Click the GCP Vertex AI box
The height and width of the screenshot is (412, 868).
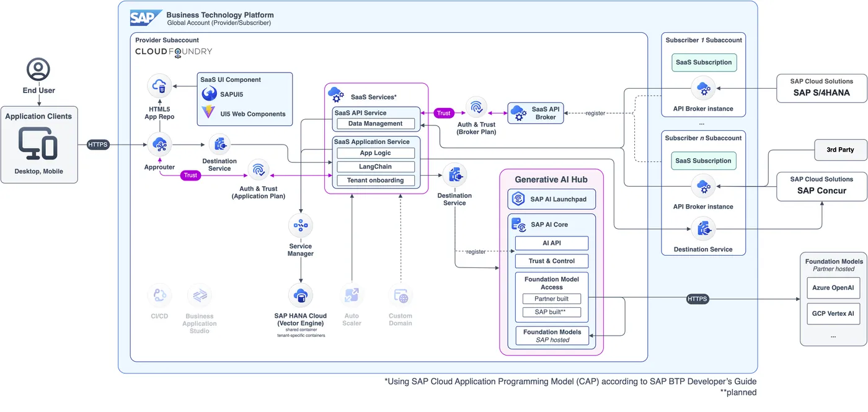coord(833,313)
